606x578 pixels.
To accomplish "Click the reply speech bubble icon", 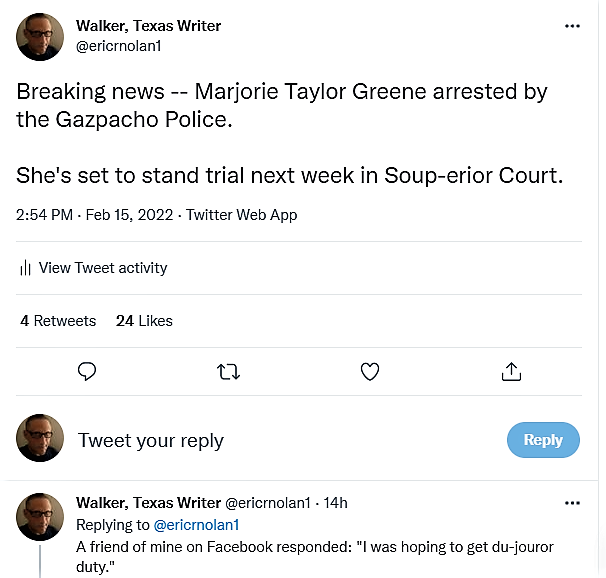I will [87, 371].
